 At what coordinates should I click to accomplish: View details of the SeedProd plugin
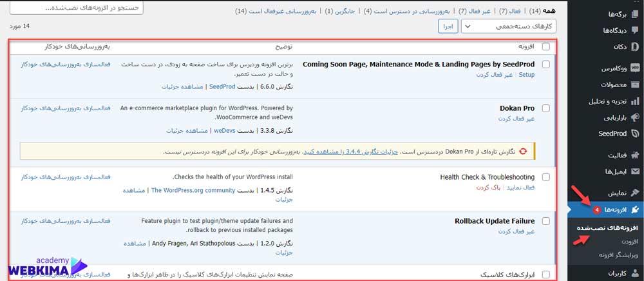pyautogui.click(x=182, y=86)
